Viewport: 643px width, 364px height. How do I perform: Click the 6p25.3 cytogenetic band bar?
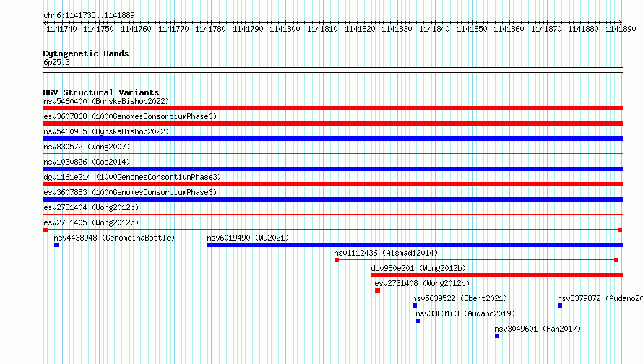(x=332, y=70)
